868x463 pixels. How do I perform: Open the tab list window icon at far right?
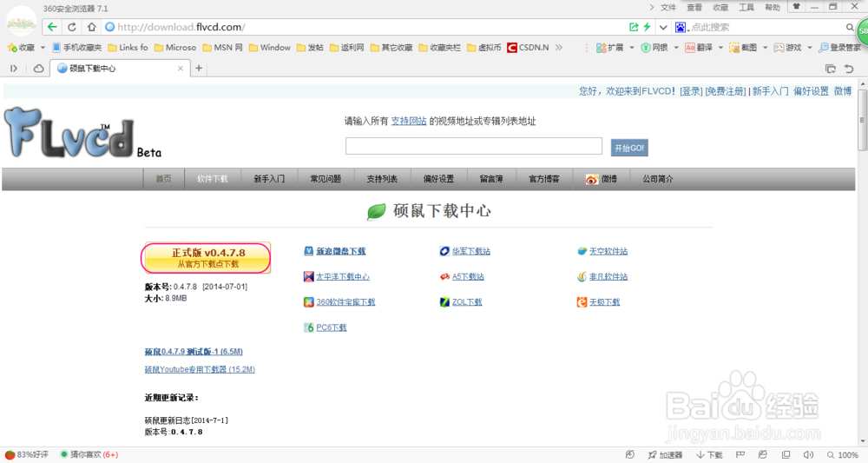831,69
